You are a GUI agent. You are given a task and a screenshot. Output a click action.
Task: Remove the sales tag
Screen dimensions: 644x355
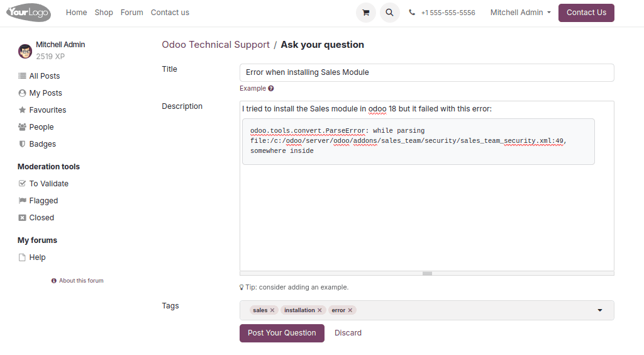pos(272,310)
